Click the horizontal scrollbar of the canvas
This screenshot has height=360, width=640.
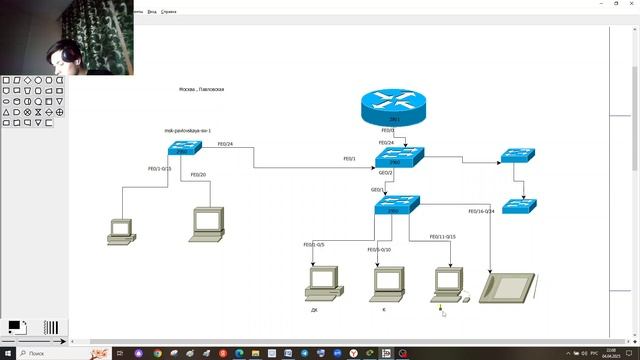coord(357,342)
